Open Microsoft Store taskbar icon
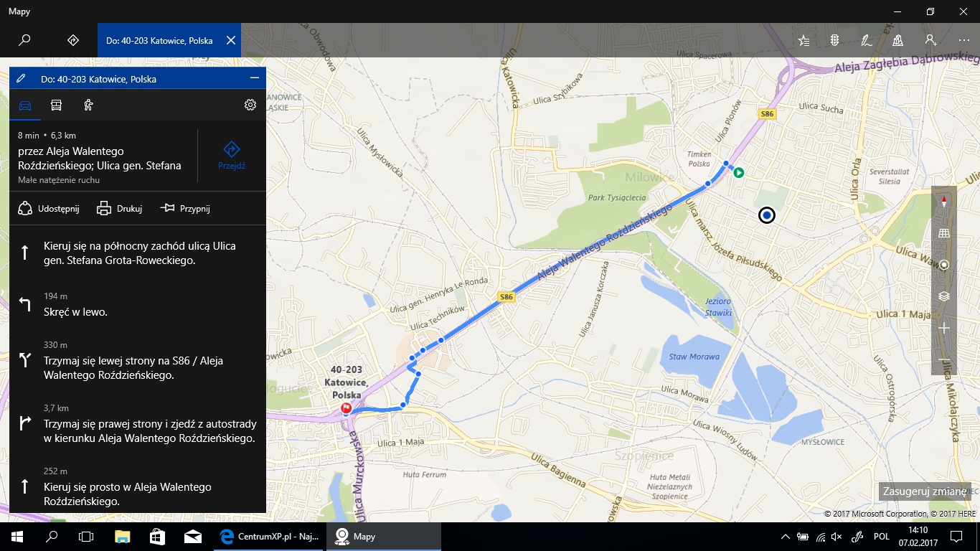The width and height of the screenshot is (980, 551). [157, 536]
